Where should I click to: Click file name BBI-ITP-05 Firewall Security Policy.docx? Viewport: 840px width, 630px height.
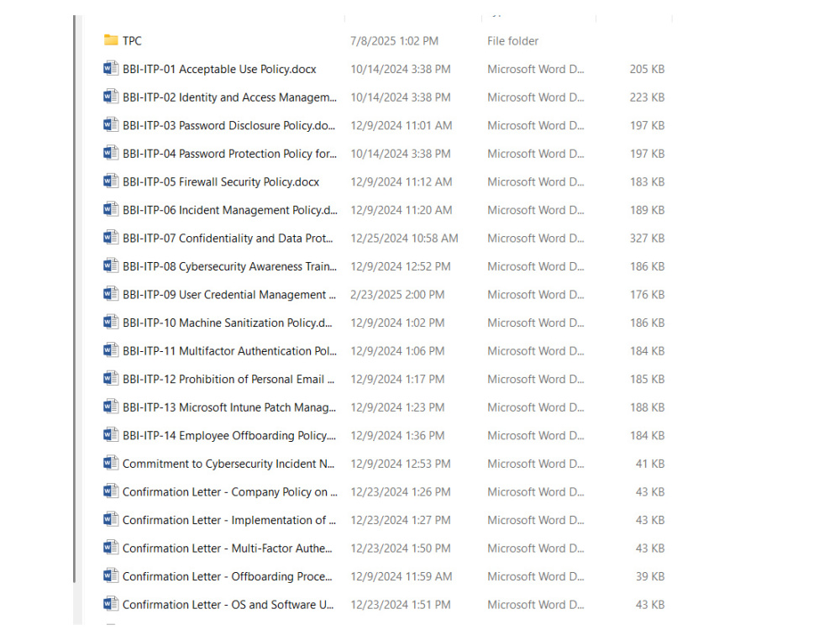click(x=221, y=182)
